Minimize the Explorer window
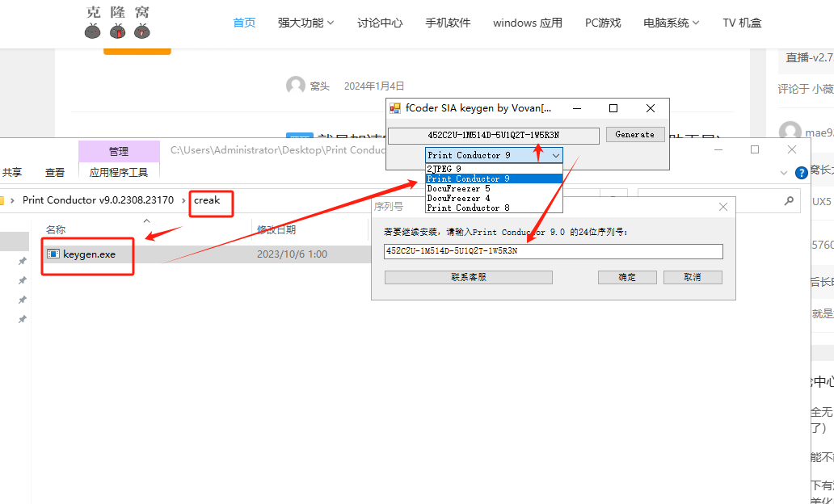The image size is (834, 504). coord(718,150)
